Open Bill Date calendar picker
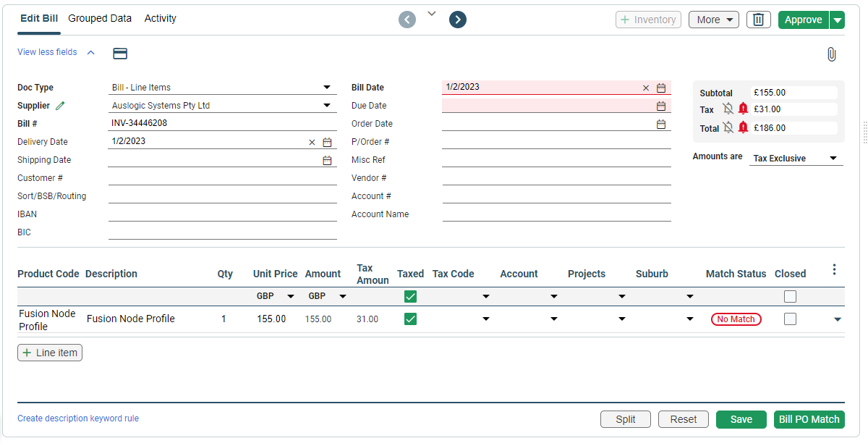This screenshot has height=446, width=868. click(661, 88)
